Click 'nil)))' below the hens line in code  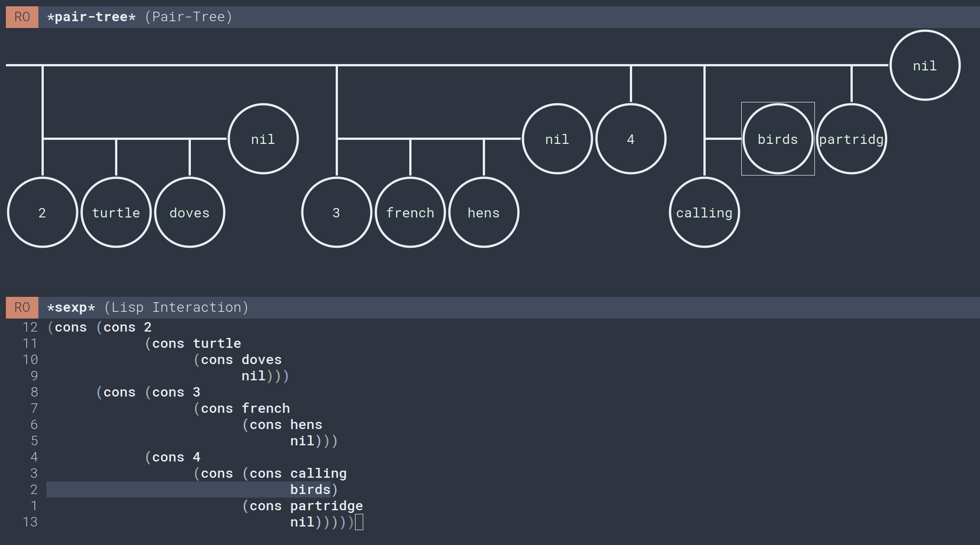(x=314, y=441)
